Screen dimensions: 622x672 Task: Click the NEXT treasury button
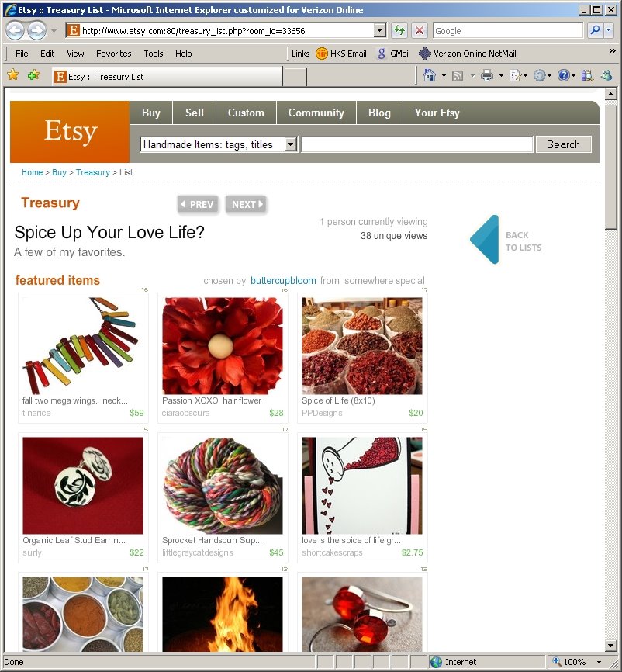coord(247,204)
